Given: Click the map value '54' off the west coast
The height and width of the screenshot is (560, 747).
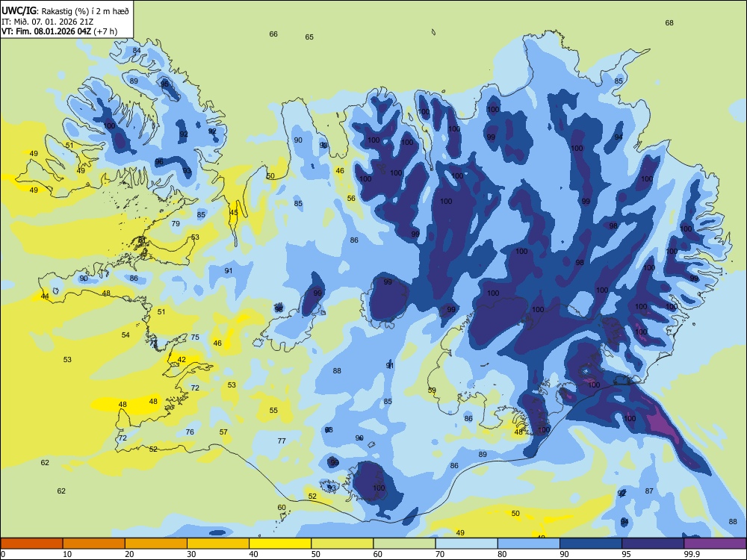Looking at the screenshot, I should coord(125,335).
